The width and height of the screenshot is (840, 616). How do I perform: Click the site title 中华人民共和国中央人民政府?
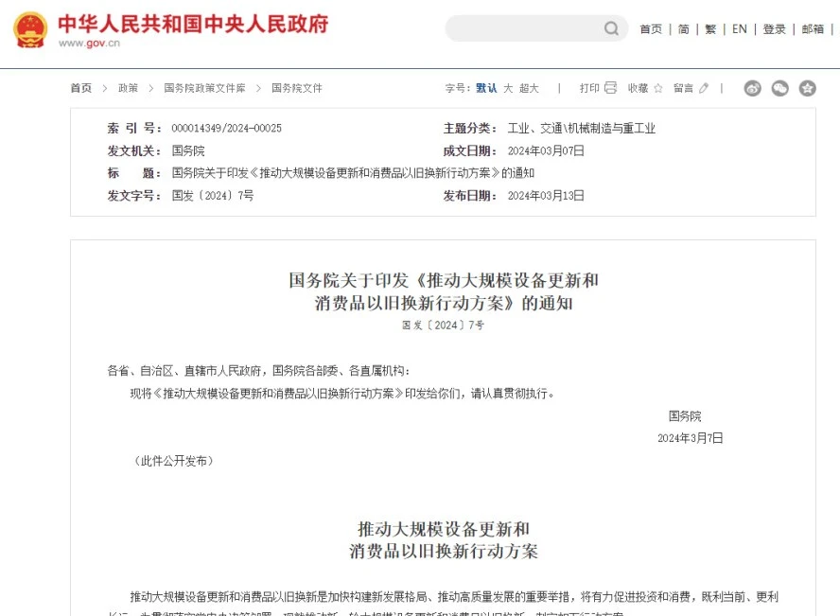[193, 24]
